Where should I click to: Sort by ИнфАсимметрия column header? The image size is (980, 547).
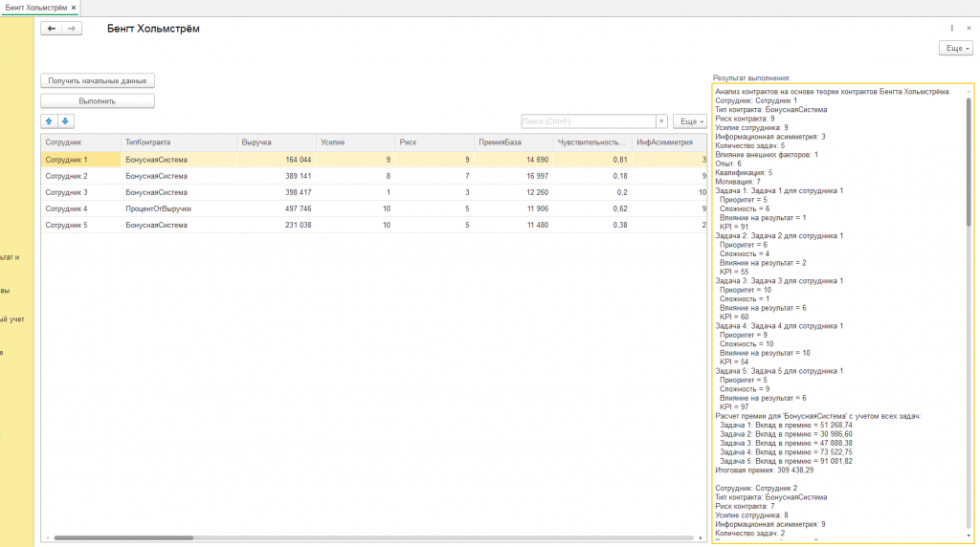(x=669, y=142)
